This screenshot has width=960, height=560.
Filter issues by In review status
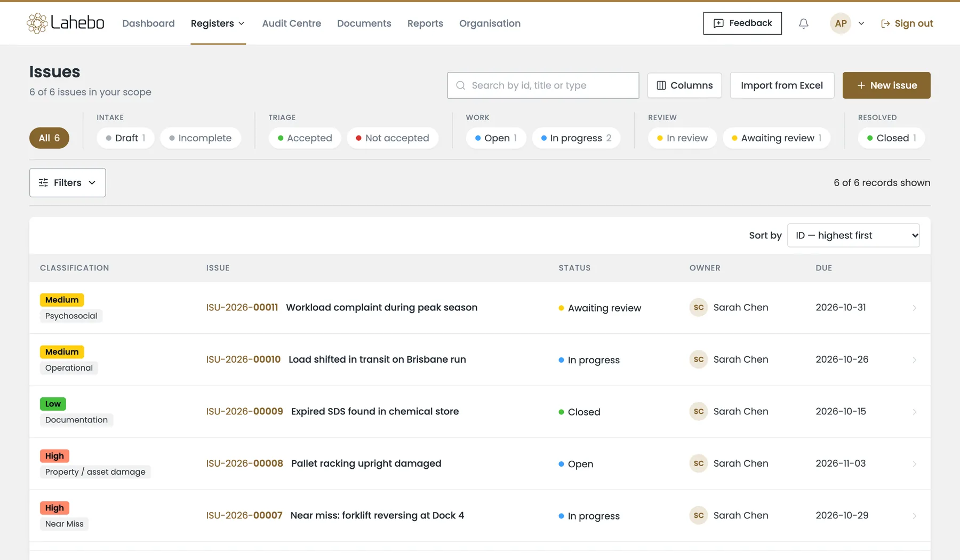point(682,138)
